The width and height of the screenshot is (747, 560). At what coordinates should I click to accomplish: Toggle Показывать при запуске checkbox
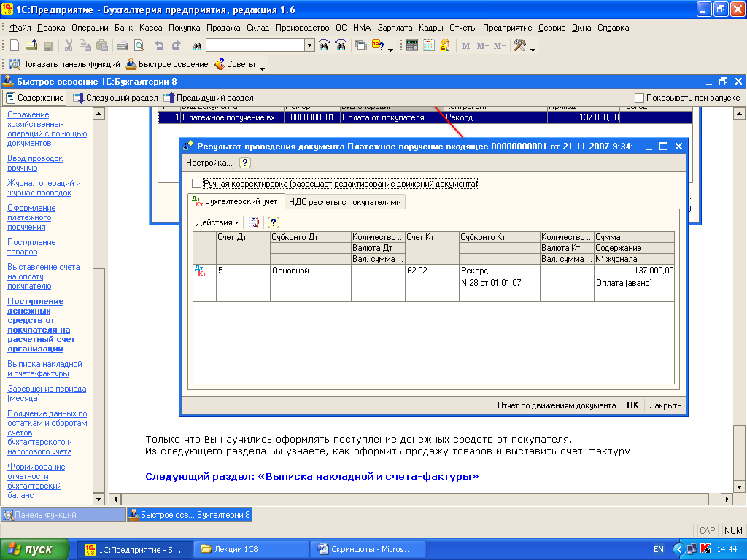click(x=639, y=98)
